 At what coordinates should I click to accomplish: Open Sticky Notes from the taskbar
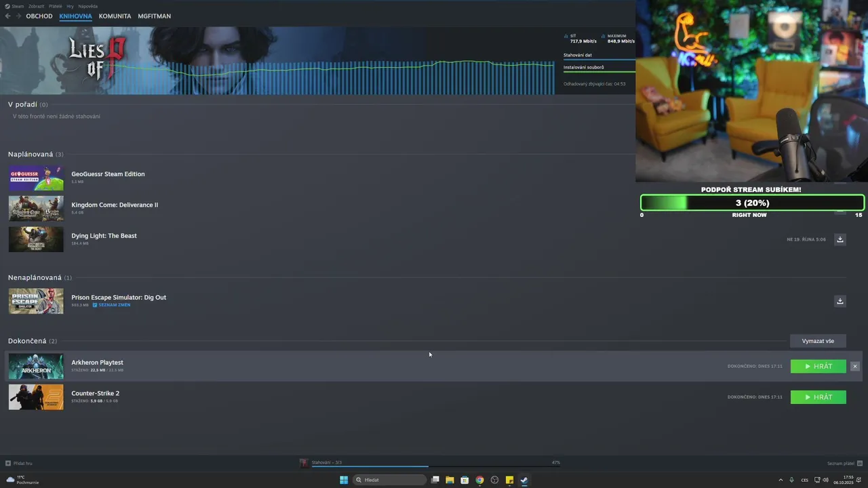(x=509, y=480)
